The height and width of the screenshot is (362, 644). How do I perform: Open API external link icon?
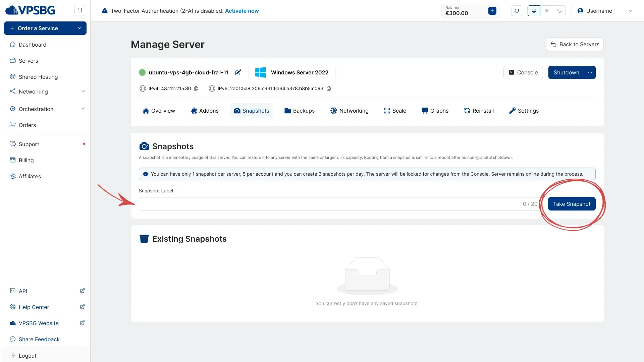click(x=82, y=291)
